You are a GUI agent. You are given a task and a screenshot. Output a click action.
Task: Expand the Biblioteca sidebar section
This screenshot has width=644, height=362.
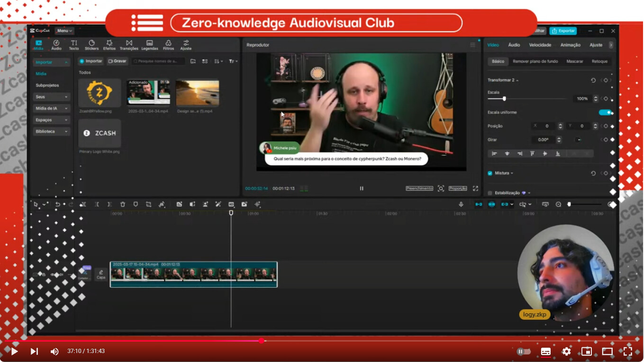coord(51,131)
